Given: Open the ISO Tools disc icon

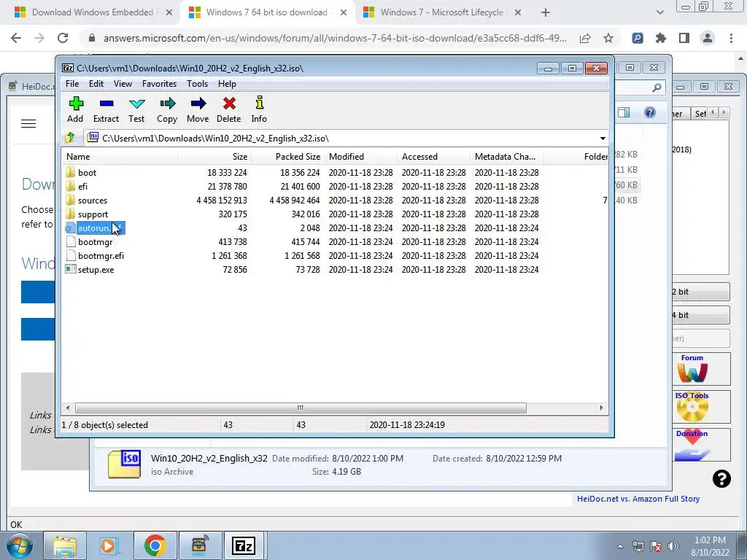Looking at the screenshot, I should 692,407.
